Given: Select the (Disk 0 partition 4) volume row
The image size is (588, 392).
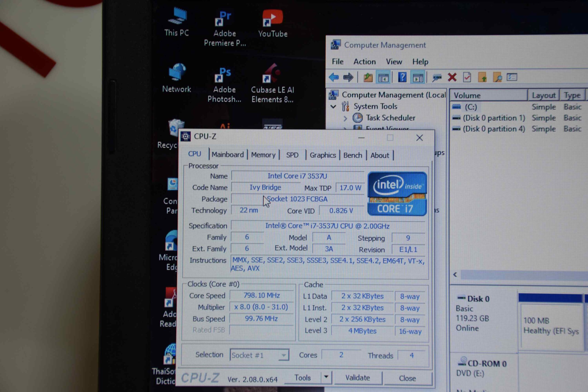Looking at the screenshot, I should tap(519, 129).
